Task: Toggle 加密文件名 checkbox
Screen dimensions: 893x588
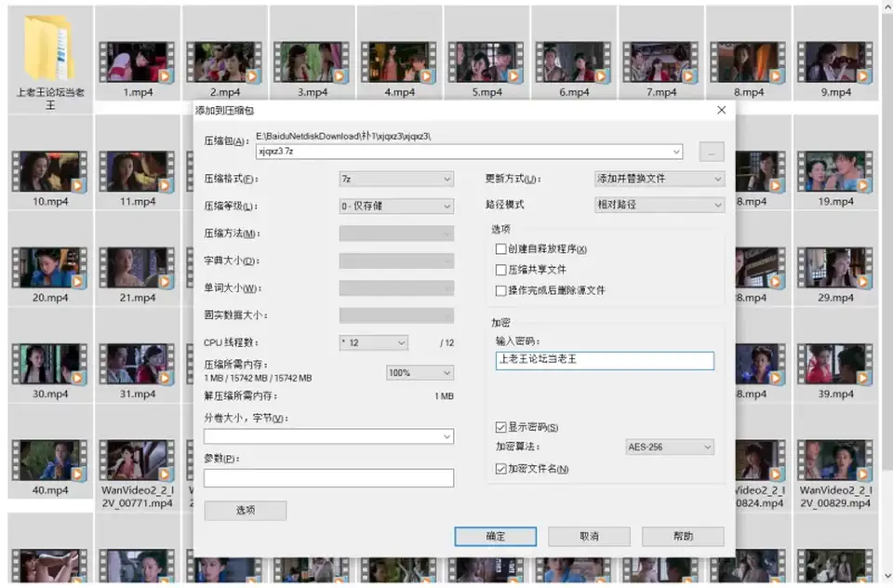Action: [x=500, y=469]
